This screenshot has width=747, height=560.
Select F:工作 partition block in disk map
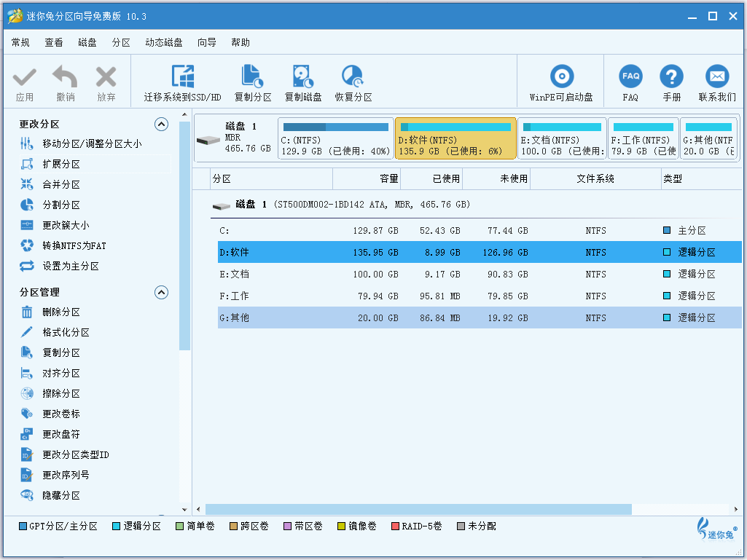point(644,138)
